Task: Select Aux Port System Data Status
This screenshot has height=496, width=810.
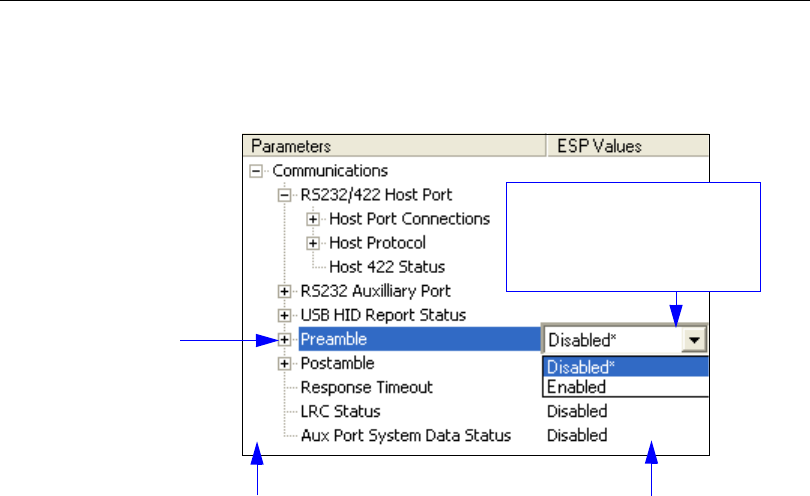Action: [x=406, y=435]
